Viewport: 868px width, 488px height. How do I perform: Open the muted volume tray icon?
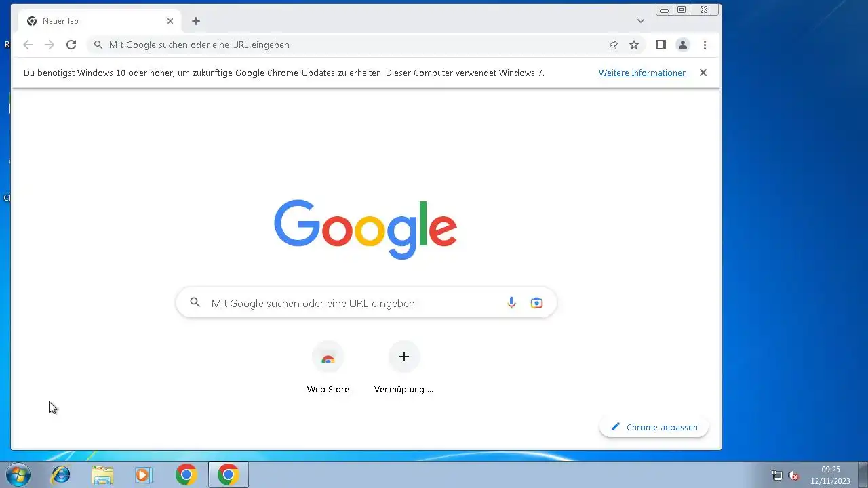[x=793, y=476]
